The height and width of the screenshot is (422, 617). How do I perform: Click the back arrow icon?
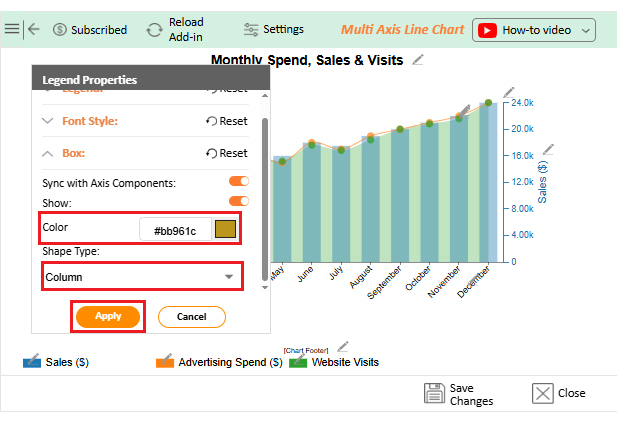tap(34, 29)
